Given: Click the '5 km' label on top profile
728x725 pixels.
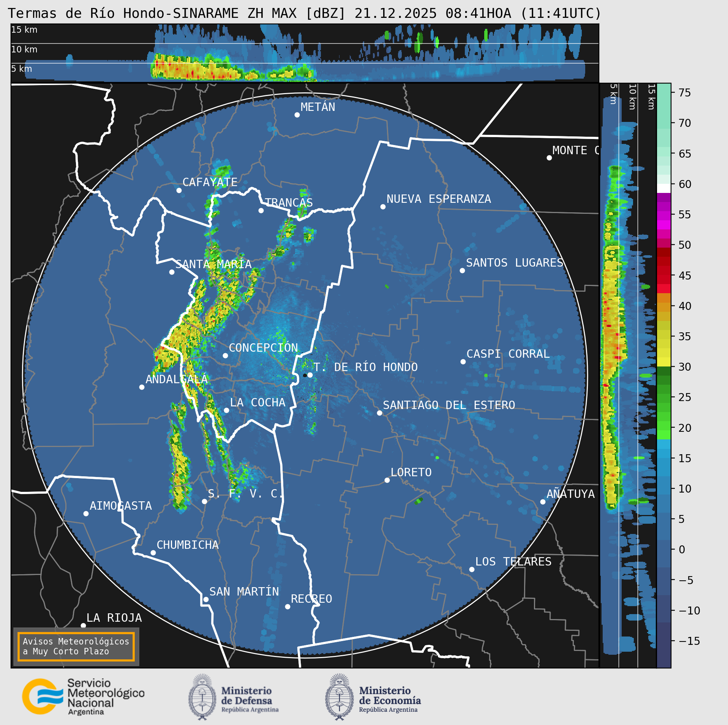Looking at the screenshot, I should [x=22, y=69].
